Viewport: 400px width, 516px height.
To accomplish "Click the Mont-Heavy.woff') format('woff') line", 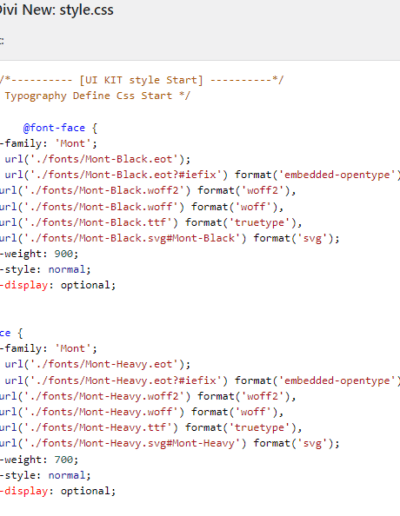I will point(142,412).
